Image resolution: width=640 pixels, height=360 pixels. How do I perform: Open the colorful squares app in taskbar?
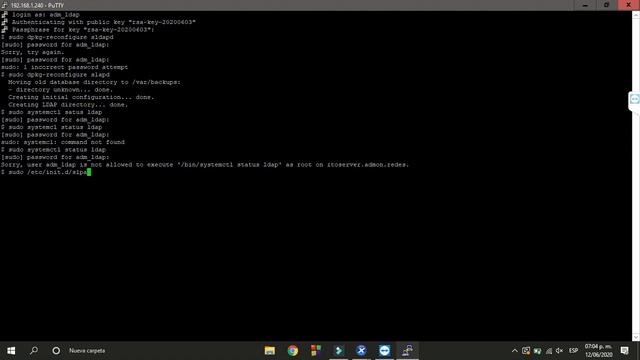pyautogui.click(x=316, y=351)
